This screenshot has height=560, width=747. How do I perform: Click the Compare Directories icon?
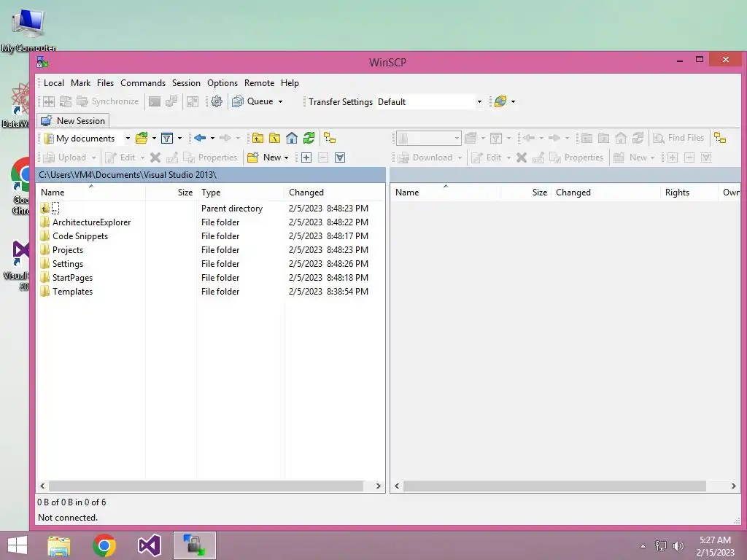click(49, 101)
